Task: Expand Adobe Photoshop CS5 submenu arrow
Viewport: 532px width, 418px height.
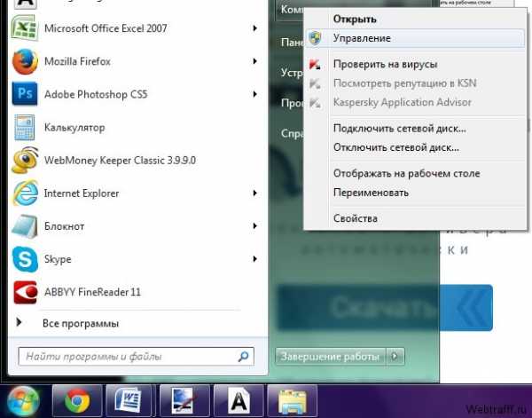Action: click(254, 94)
